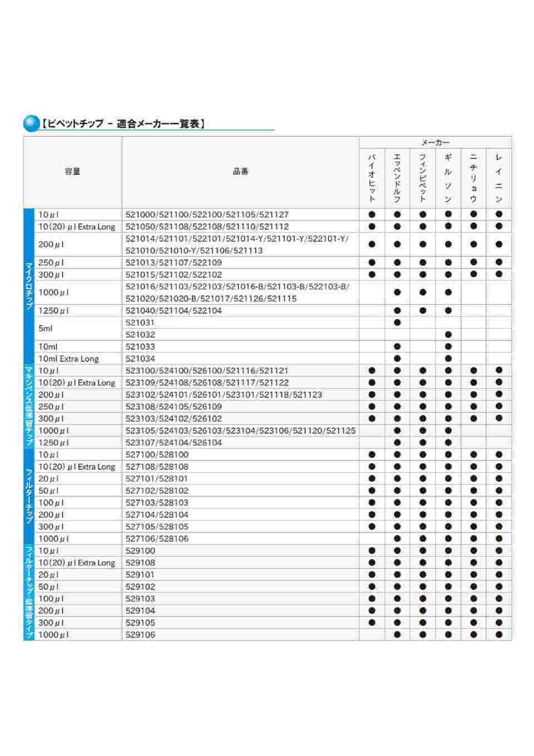Click part numbers 523103/524102/526102

click(x=174, y=419)
